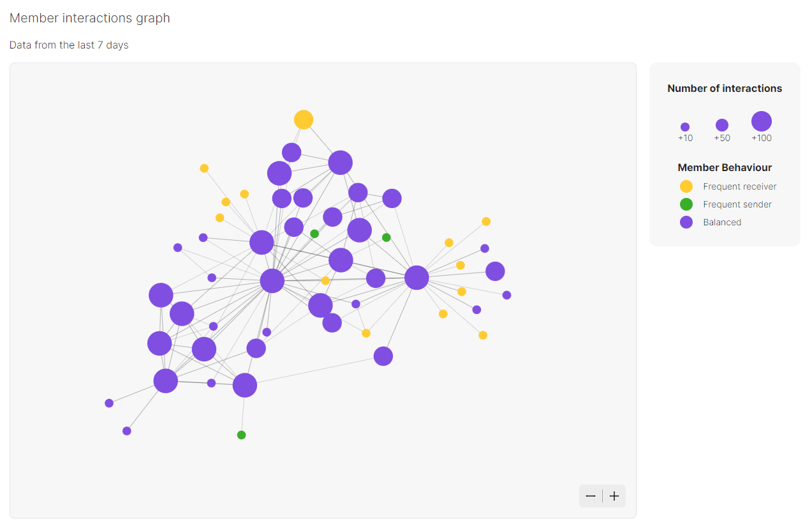Click the Data from the last 7 days text
The height and width of the screenshot is (526, 812).
click(x=69, y=45)
